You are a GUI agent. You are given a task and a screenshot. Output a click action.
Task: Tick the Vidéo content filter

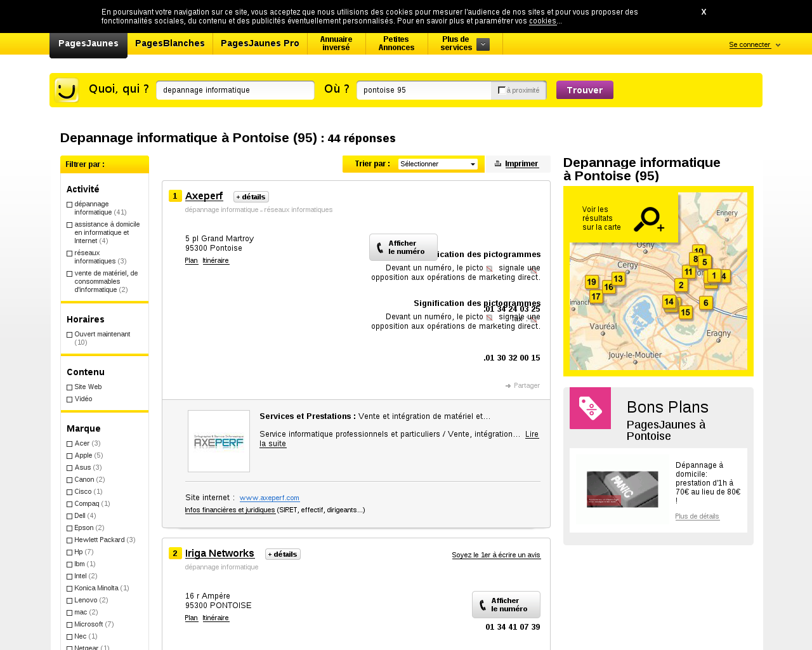coord(70,399)
